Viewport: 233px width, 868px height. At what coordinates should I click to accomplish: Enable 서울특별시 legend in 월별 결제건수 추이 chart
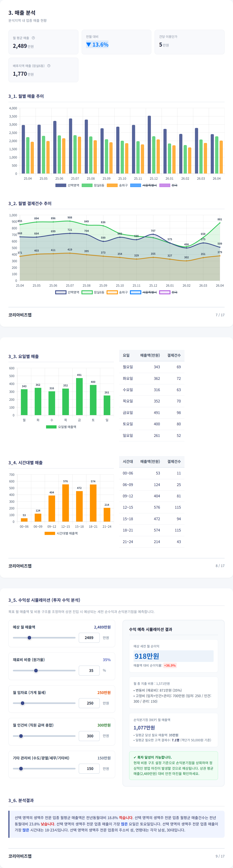(143, 292)
